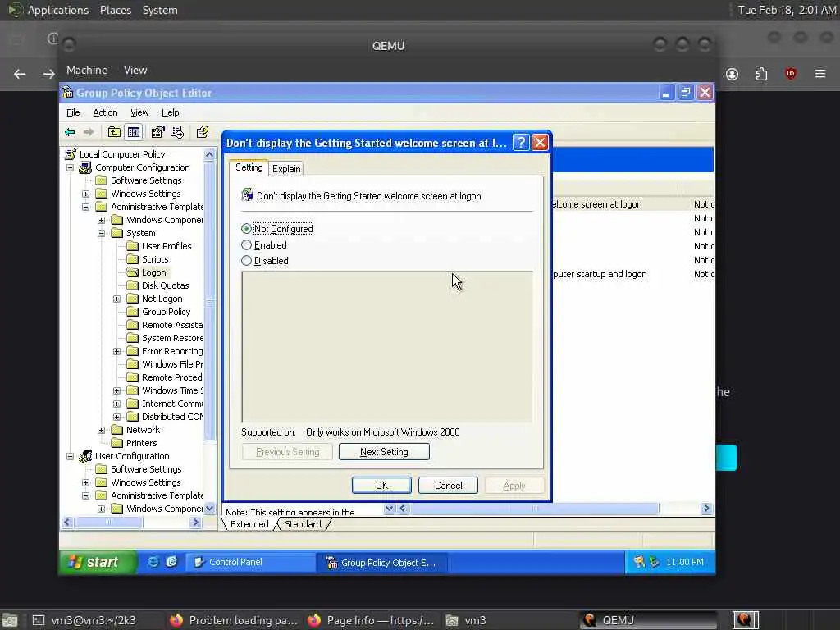Collapse the User Configuration node
Viewport: 840px width, 630px height.
tap(71, 456)
